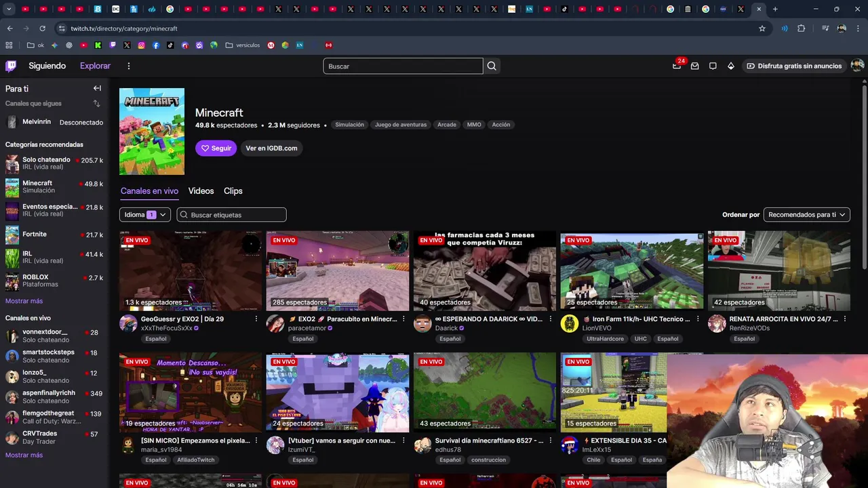Collapse the Para ti sidebar

tap(97, 88)
